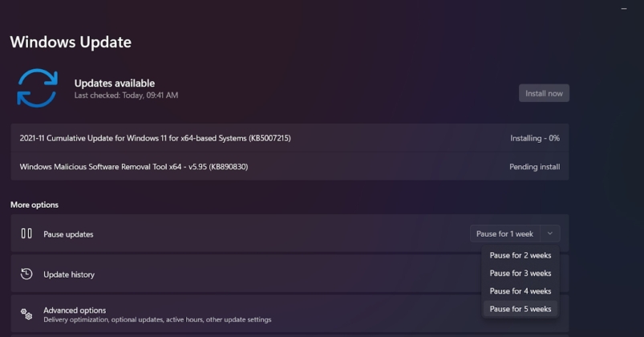
Task: Click the Pending install status text
Action: pos(534,167)
